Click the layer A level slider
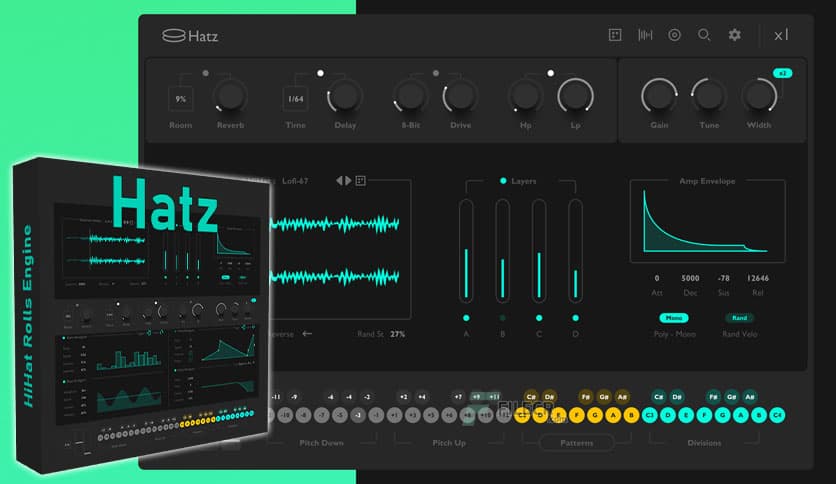The width and height of the screenshot is (836, 484). [x=467, y=251]
